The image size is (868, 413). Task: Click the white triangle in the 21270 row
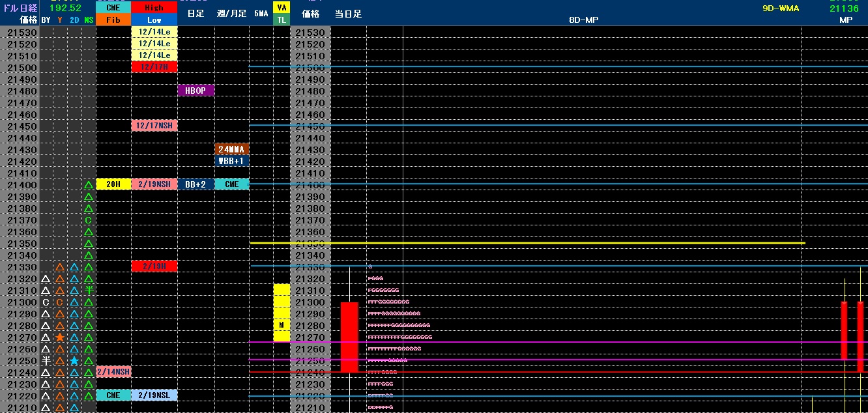click(46, 337)
